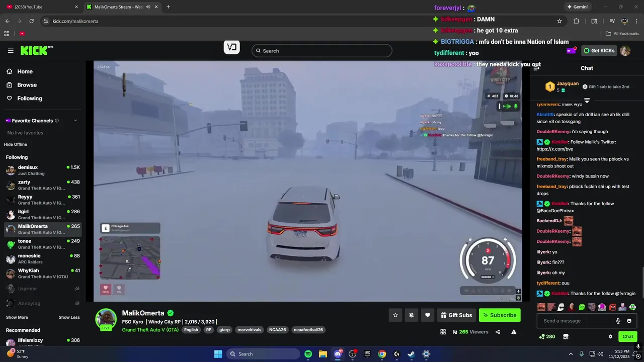The image size is (644, 362).
Task: Open Steam from the taskbar
Action: tap(411, 354)
